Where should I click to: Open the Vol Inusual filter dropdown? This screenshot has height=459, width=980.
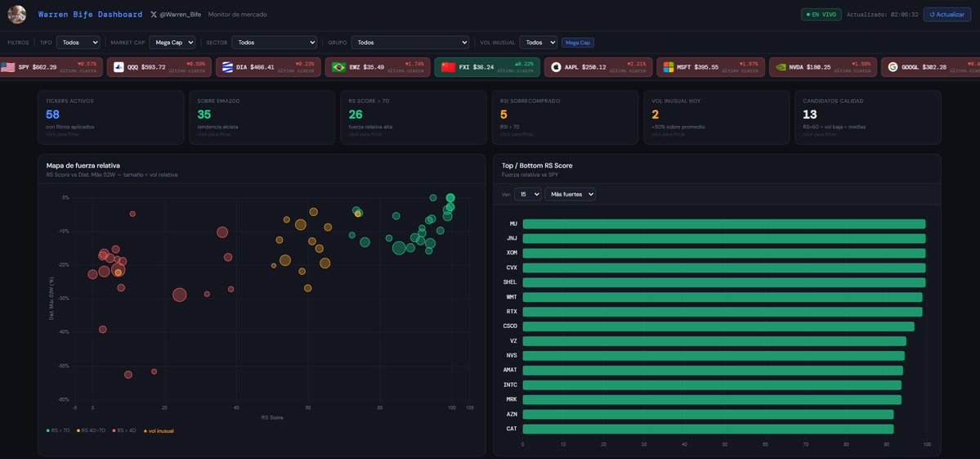coord(538,43)
